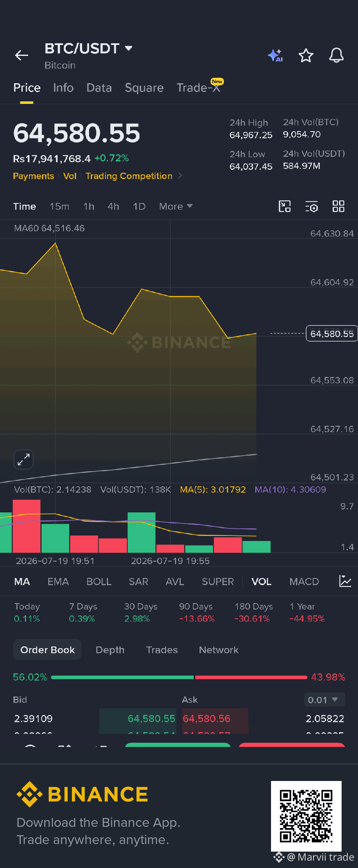The width and height of the screenshot is (358, 868).
Task: Toggle the BOLL indicator
Action: (x=99, y=581)
